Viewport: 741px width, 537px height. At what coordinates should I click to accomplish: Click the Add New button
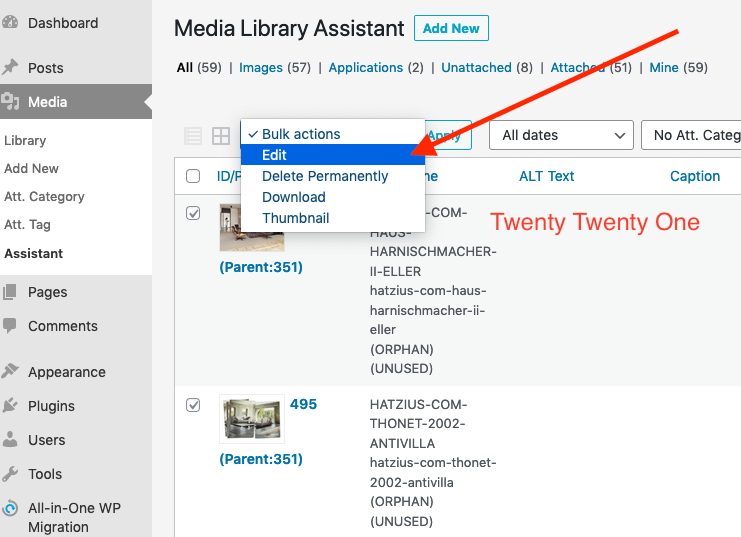coord(451,29)
